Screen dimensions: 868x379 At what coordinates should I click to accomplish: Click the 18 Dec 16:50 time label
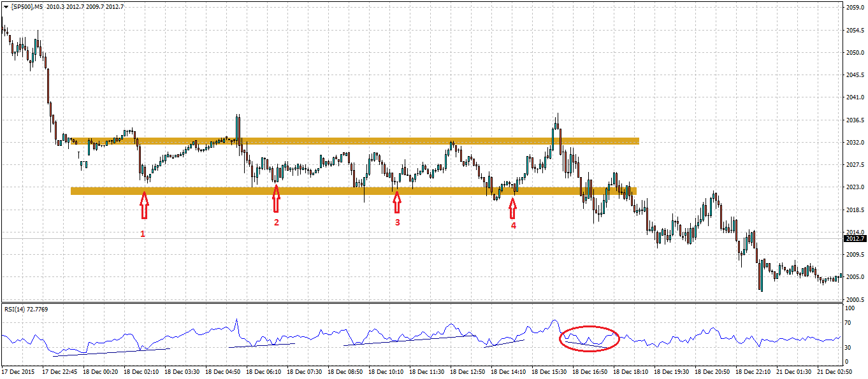pos(591,371)
